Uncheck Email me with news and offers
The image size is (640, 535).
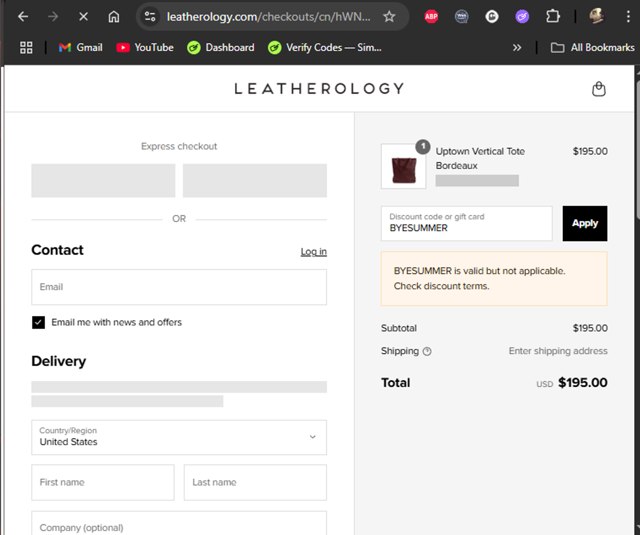(x=38, y=322)
